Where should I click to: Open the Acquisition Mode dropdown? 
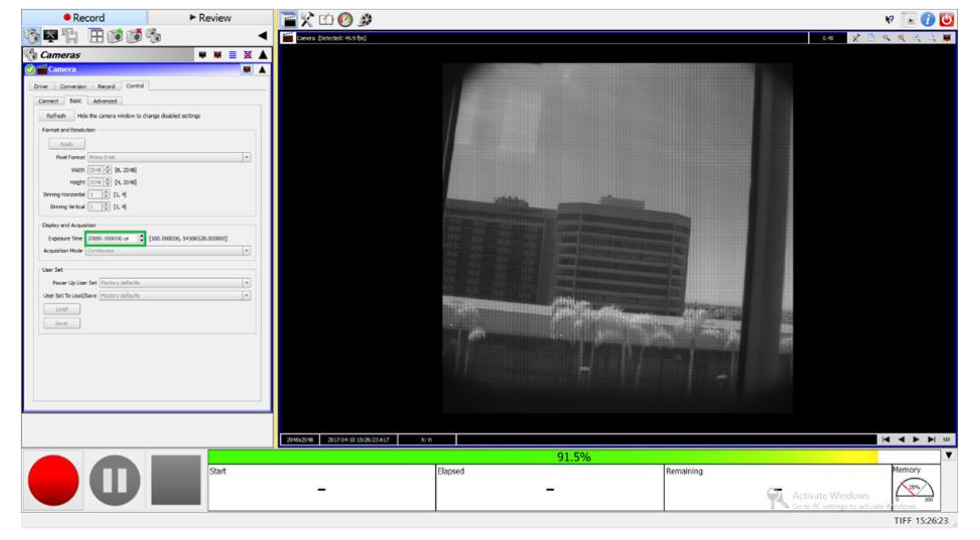[x=246, y=251]
